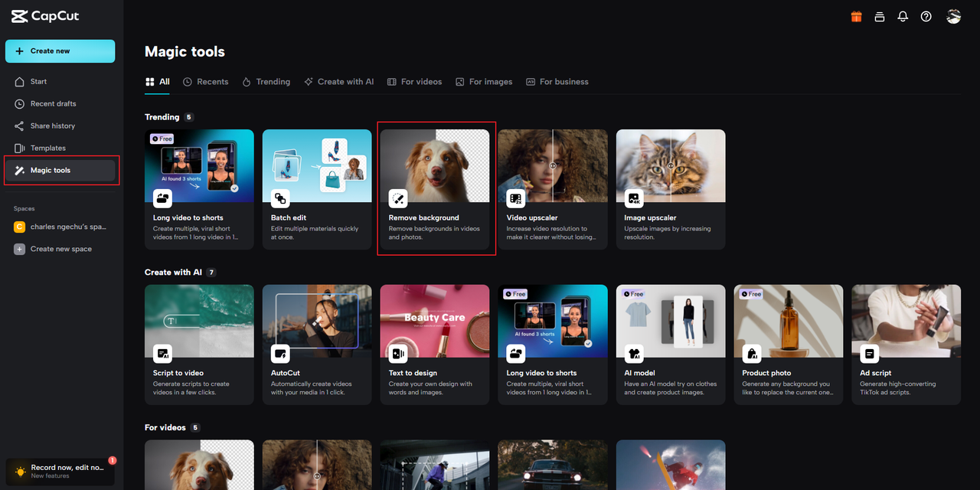Open the user profile avatar
Screen dimensions: 980x490
pyautogui.click(x=953, y=16)
